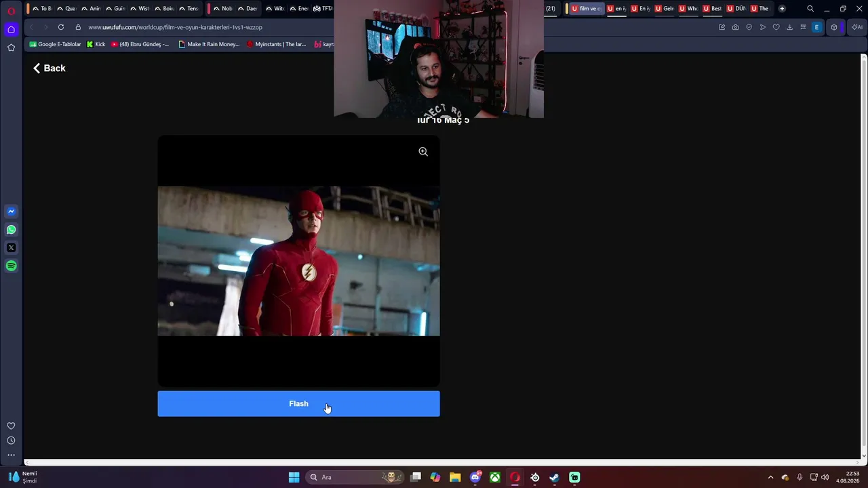Image resolution: width=868 pixels, height=488 pixels.
Task: Zoom into the Flash image with the magnifier
Action: (x=423, y=152)
